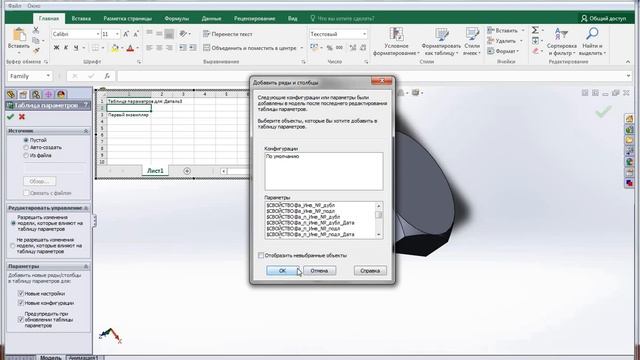Image resolution: width=640 pixels, height=360 pixels.
Task: Click the large green confirmation checkmark in viewport
Action: 603,111
